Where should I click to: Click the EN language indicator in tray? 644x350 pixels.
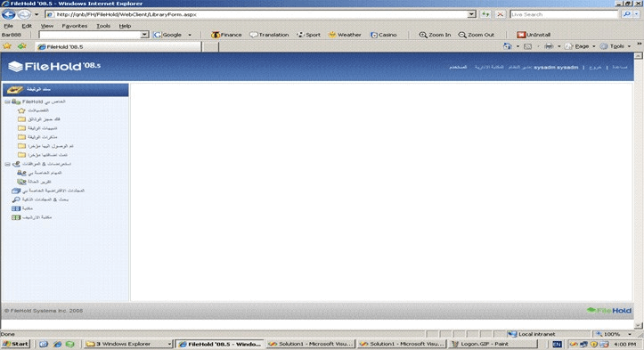pos(557,344)
